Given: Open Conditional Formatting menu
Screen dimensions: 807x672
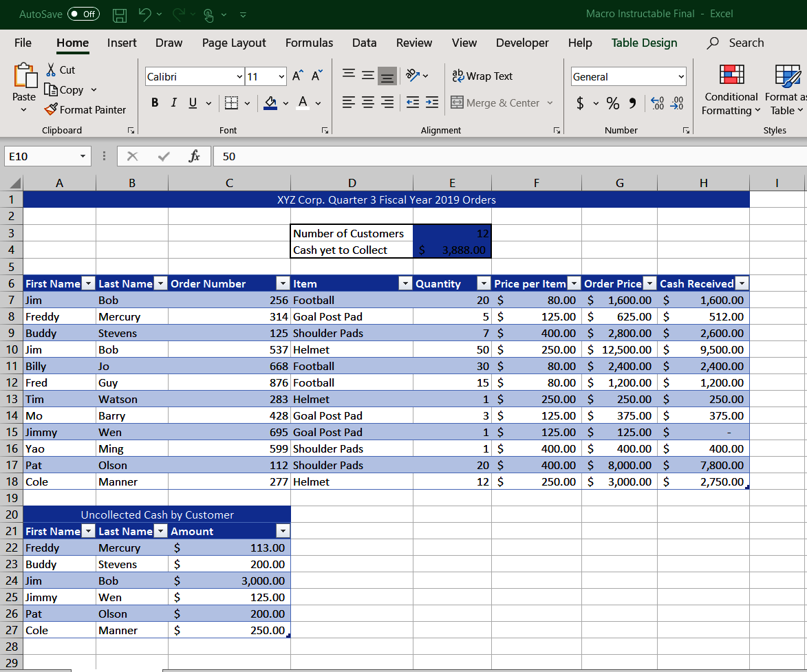Looking at the screenshot, I should [731, 90].
